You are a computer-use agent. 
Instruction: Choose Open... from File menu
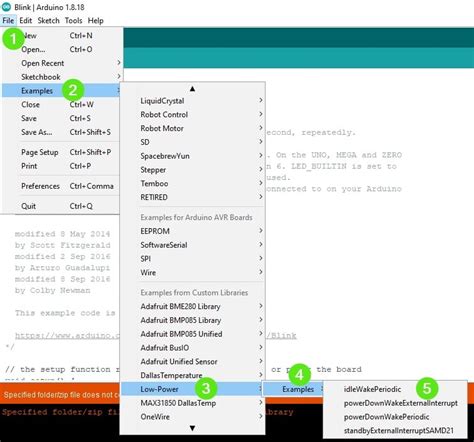61,49
